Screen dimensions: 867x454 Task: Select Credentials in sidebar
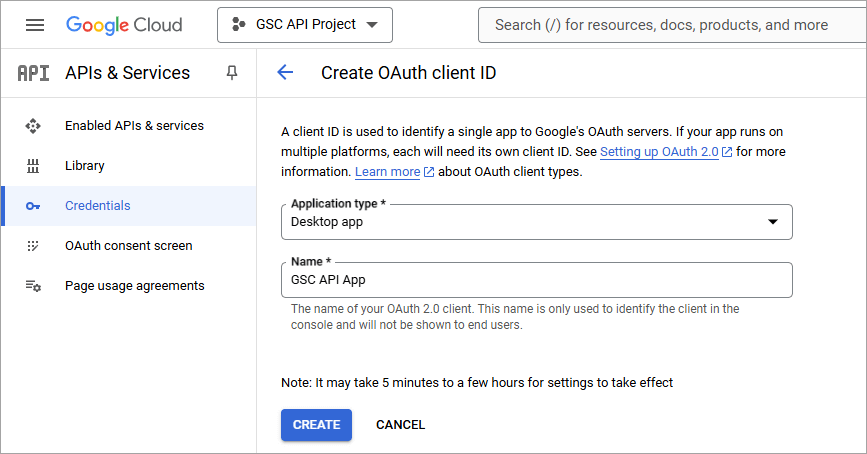[x=128, y=206]
